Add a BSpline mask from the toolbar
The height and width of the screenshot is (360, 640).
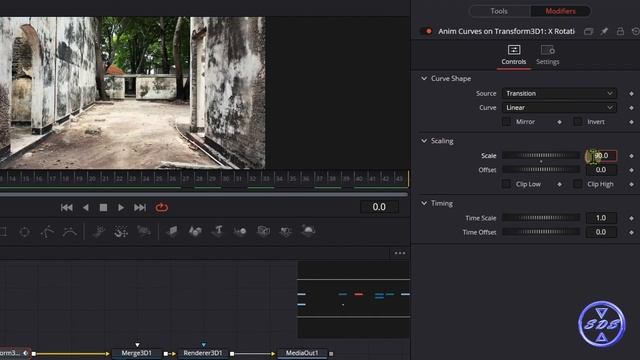click(x=70, y=232)
